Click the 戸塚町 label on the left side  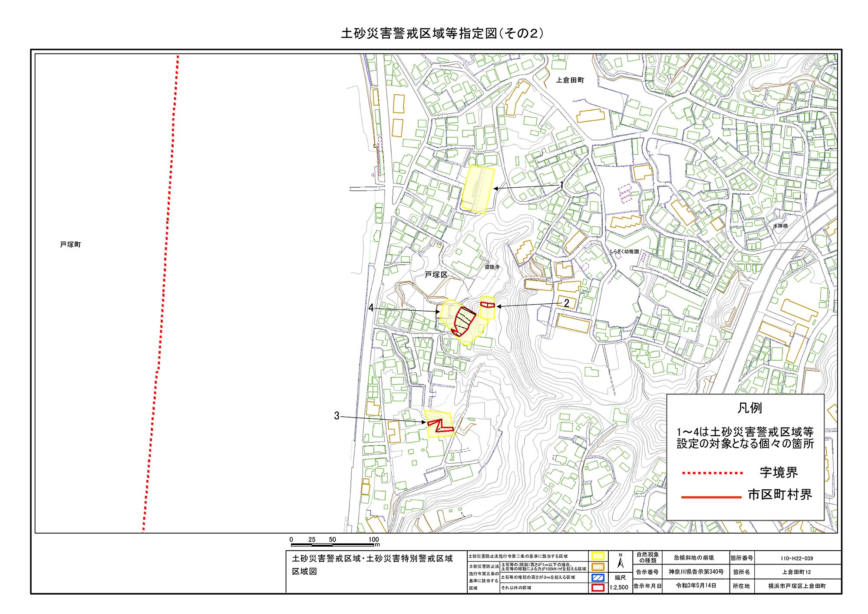pos(70,245)
